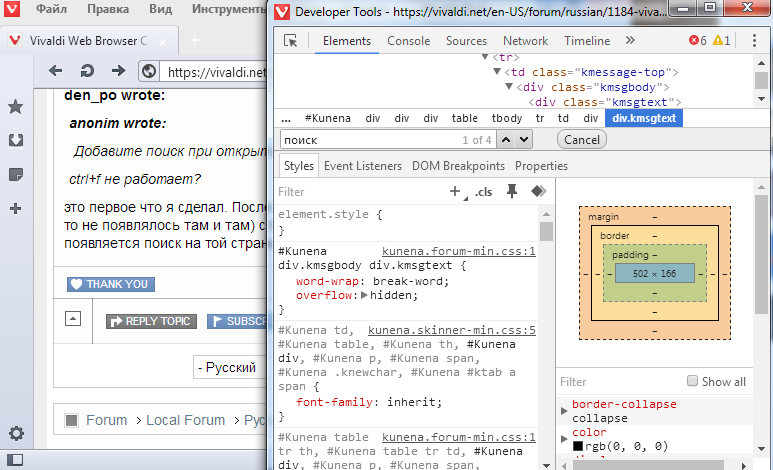Click the red error count indicator
The height and width of the screenshot is (470, 773).
tap(698, 40)
